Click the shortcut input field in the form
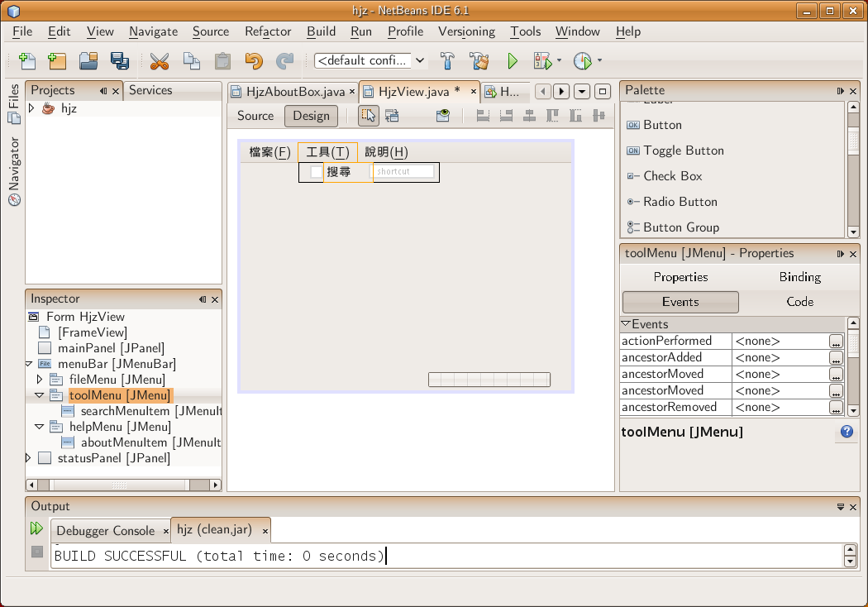This screenshot has width=868, height=607. pyautogui.click(x=405, y=172)
